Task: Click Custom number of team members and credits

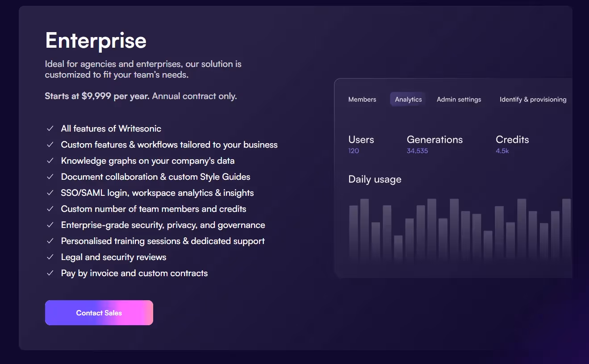Action: [x=154, y=209]
